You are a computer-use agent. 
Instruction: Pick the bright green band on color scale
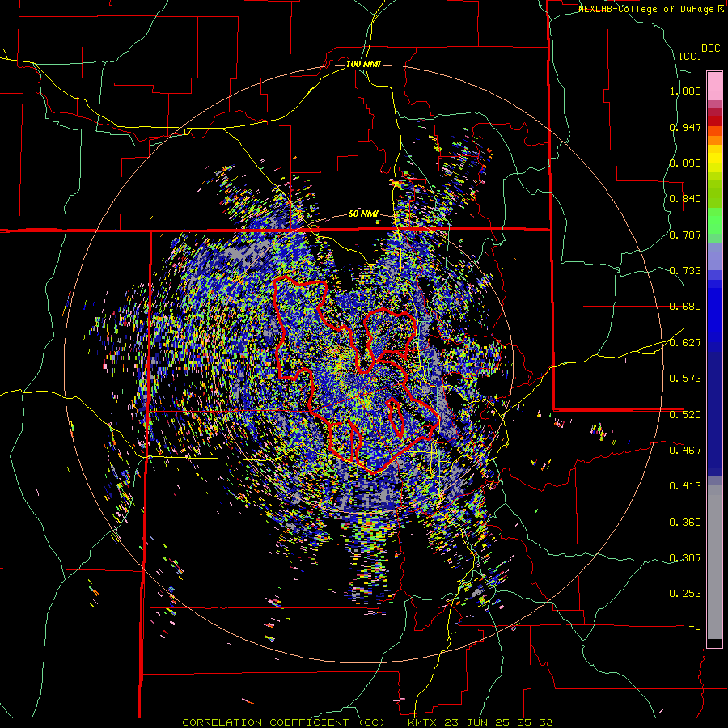714,221
